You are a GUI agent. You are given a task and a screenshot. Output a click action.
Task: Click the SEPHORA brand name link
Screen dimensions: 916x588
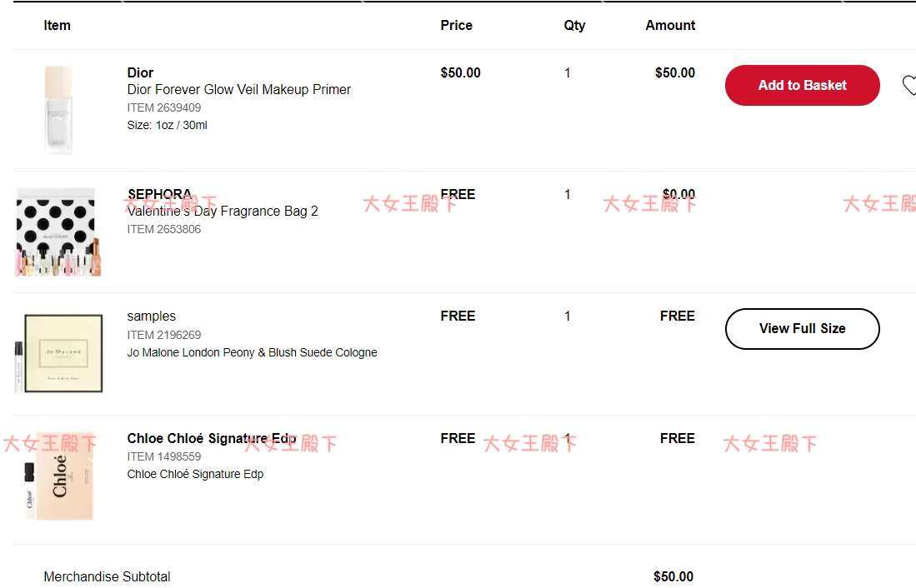click(159, 194)
